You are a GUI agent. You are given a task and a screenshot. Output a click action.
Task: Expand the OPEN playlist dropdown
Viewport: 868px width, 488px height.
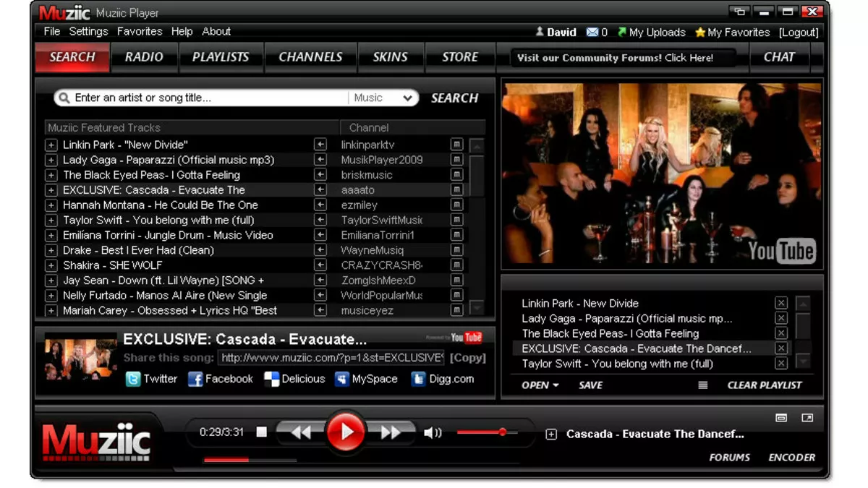540,385
